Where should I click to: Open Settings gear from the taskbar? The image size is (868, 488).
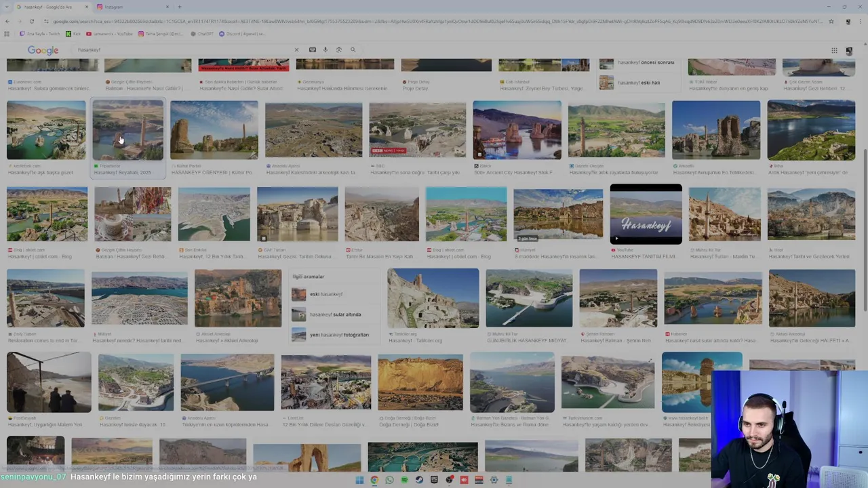tap(494, 480)
